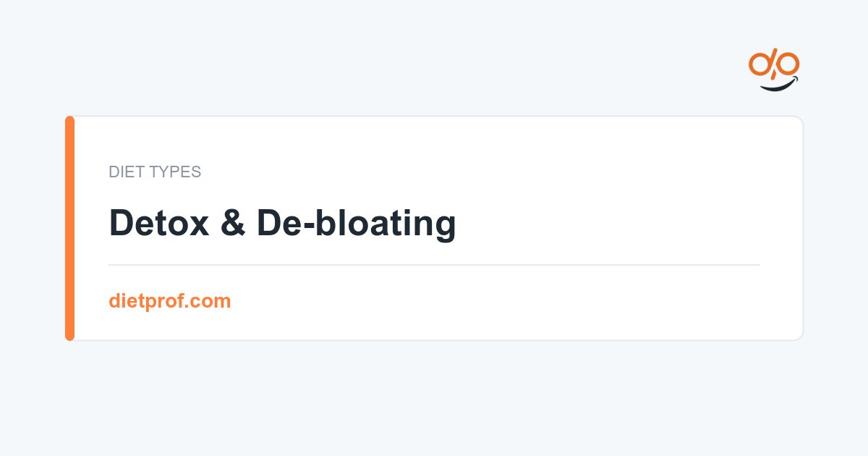Select the orange letter o in the logo
This screenshot has width=868, height=456.
point(788,64)
